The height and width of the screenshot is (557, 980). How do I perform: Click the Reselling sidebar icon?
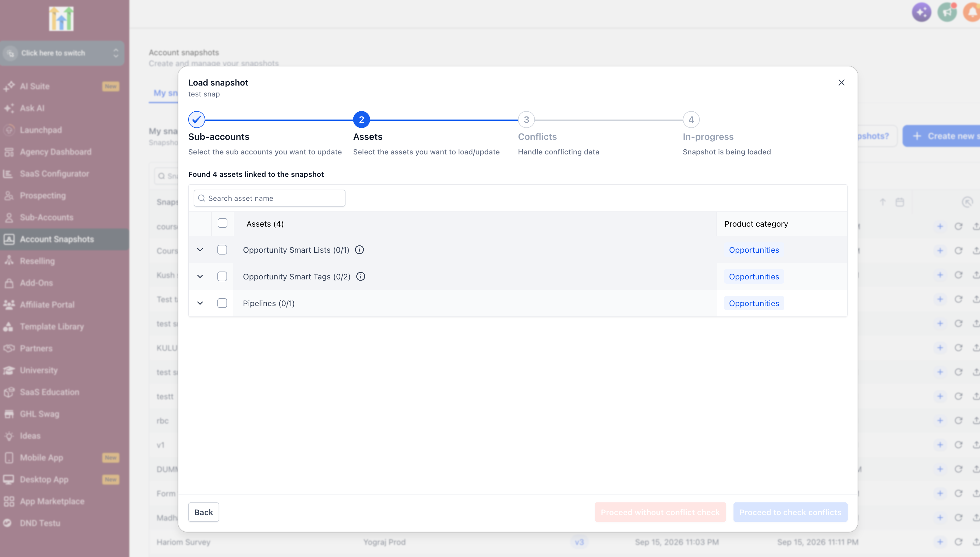9,261
